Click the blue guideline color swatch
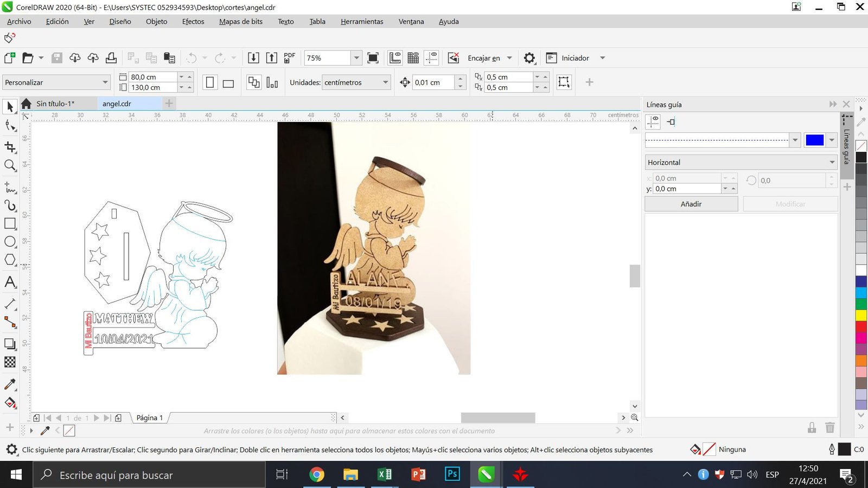868x488 pixels. (x=814, y=140)
